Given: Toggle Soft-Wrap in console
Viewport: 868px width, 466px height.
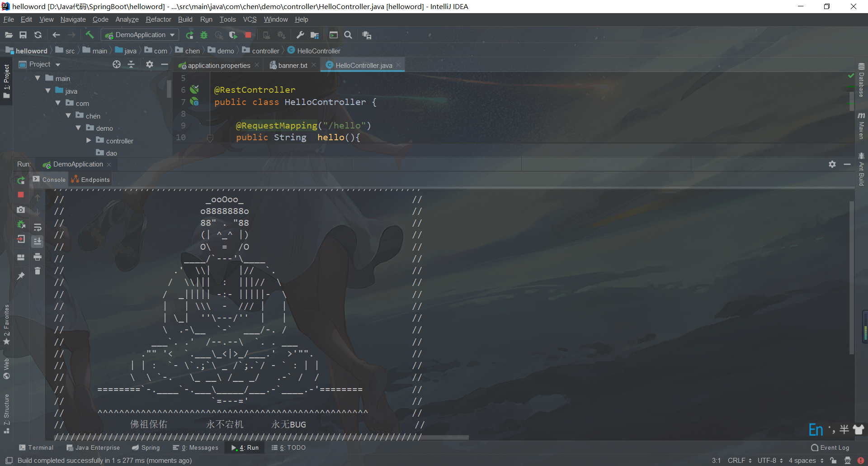Looking at the screenshot, I should pyautogui.click(x=38, y=227).
